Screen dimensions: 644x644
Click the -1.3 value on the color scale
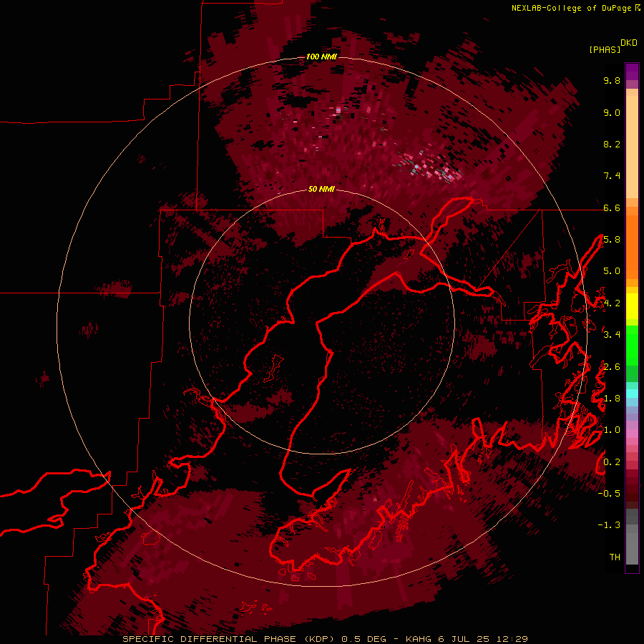click(609, 525)
